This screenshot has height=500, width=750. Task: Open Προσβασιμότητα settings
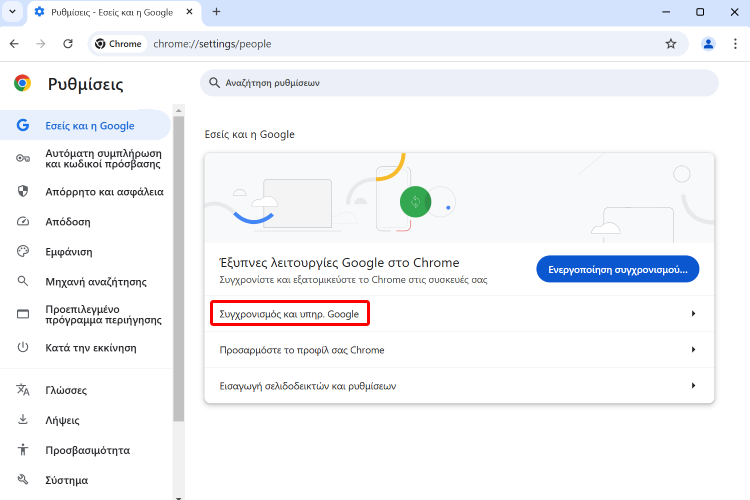click(86, 450)
